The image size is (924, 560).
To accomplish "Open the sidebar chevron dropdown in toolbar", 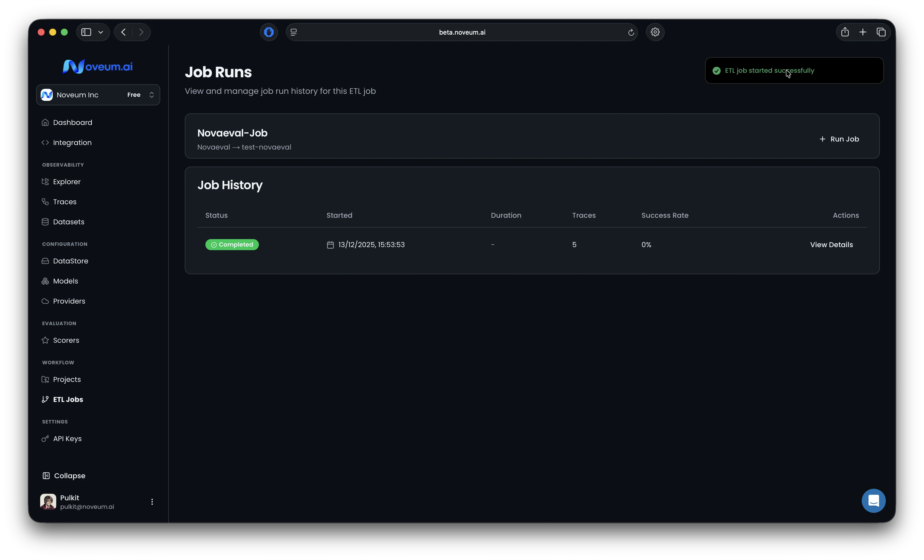I will tap(100, 32).
